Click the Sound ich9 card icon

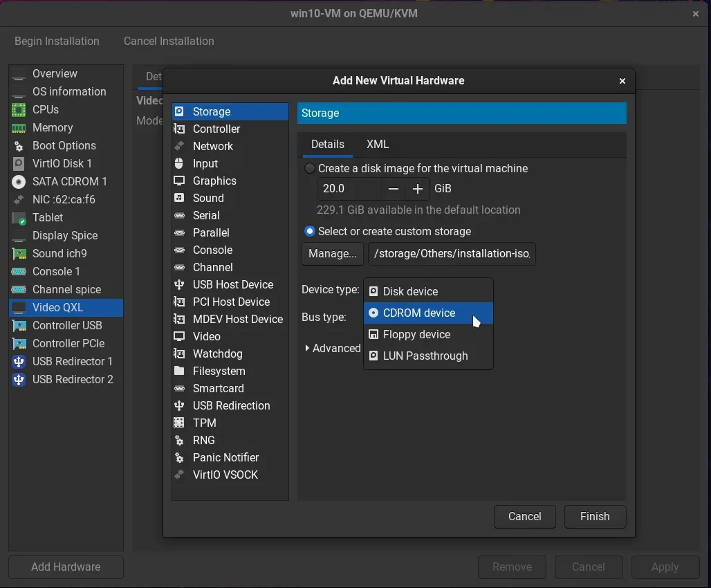coord(19,254)
